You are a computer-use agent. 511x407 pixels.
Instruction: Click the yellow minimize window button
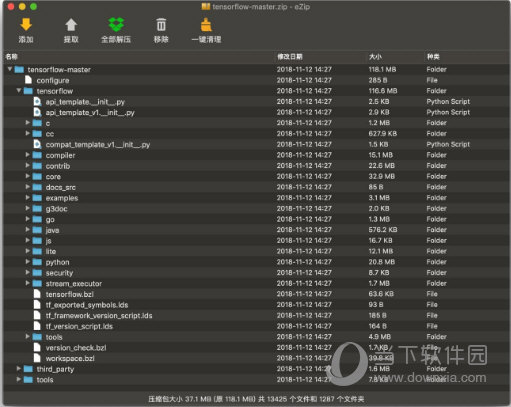(x=22, y=6)
